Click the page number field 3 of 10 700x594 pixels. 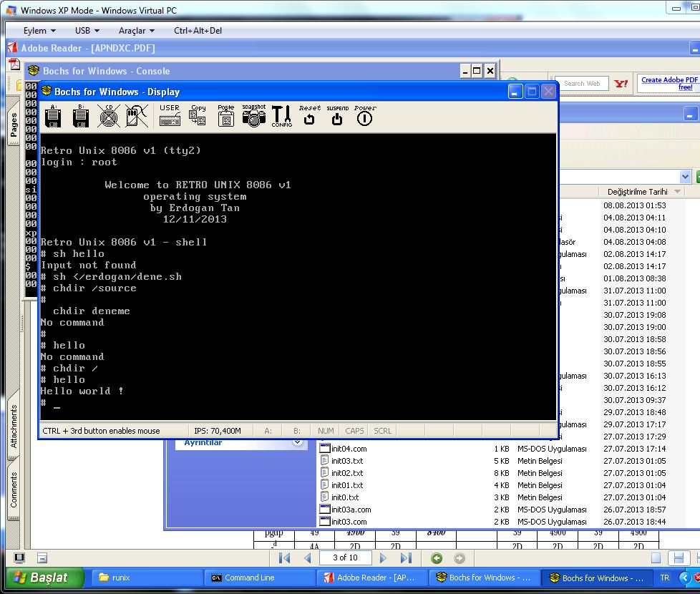pos(345,558)
